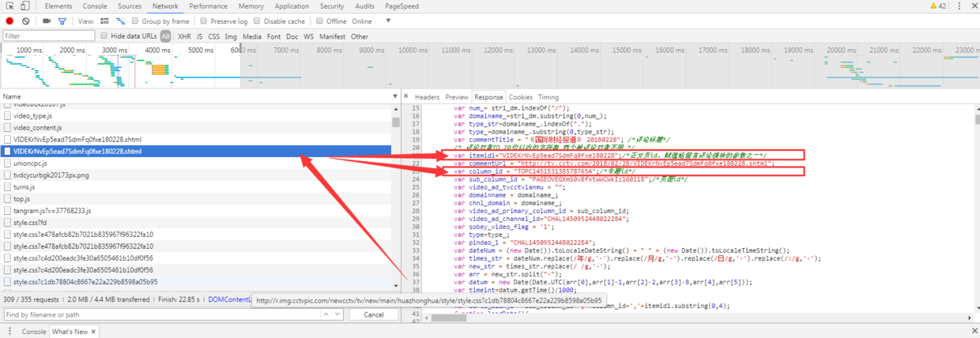The width and height of the screenshot is (980, 338).
Task: Switch to the Performance tab
Action: (x=209, y=6)
